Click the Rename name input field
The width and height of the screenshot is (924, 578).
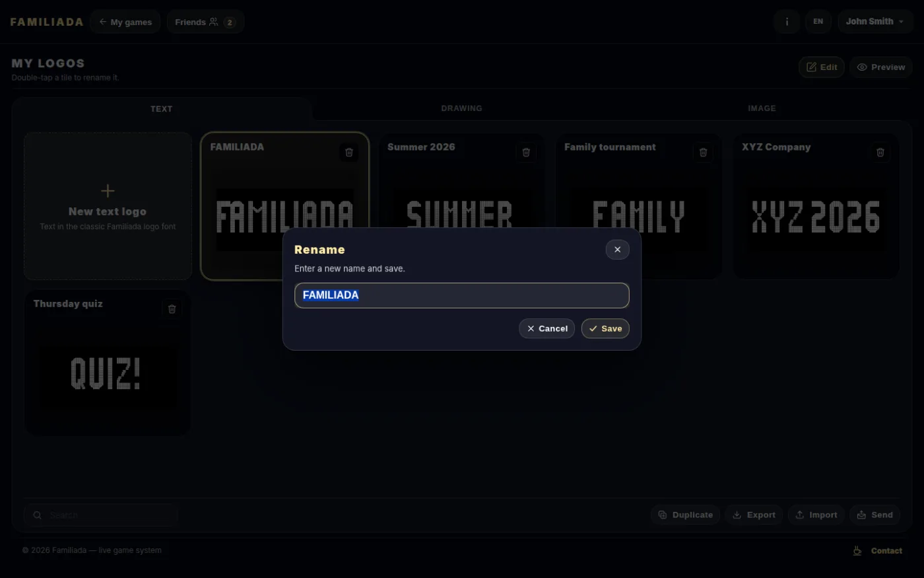point(461,295)
